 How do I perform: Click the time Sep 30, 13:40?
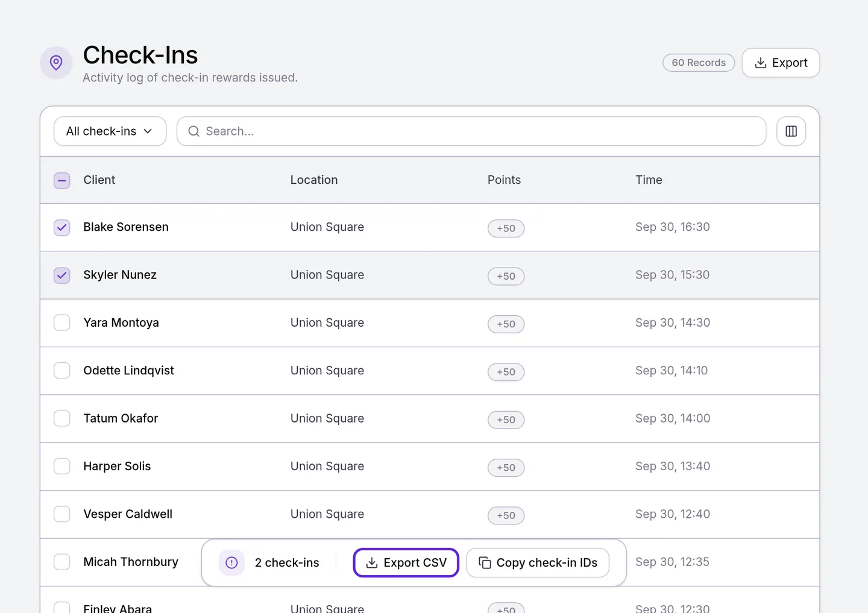(673, 467)
